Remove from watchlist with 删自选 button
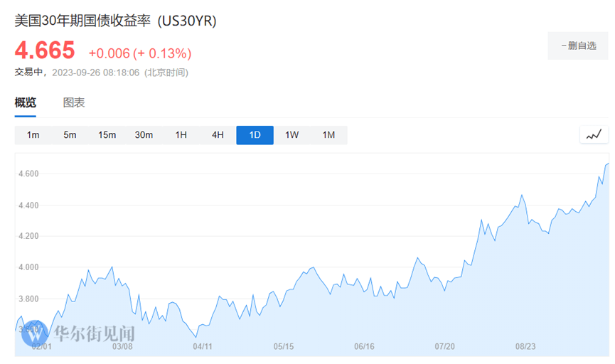The image size is (615, 364). [578, 45]
